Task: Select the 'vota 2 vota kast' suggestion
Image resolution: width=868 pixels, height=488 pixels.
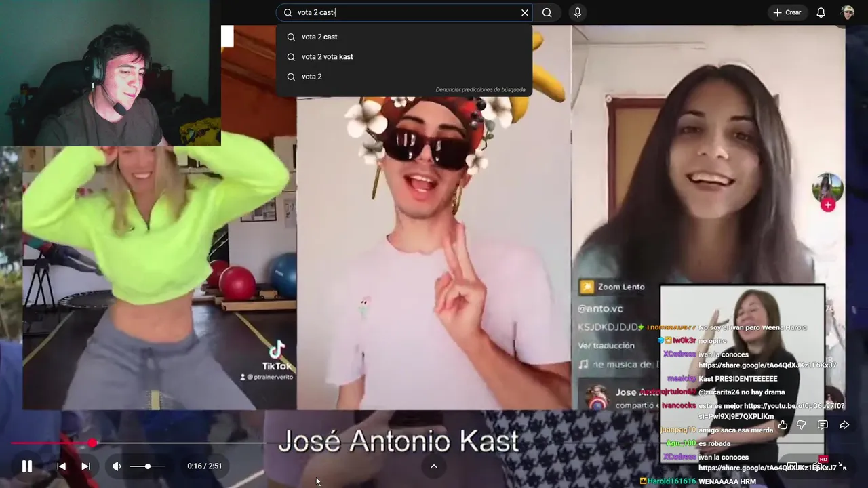Action: (404, 57)
